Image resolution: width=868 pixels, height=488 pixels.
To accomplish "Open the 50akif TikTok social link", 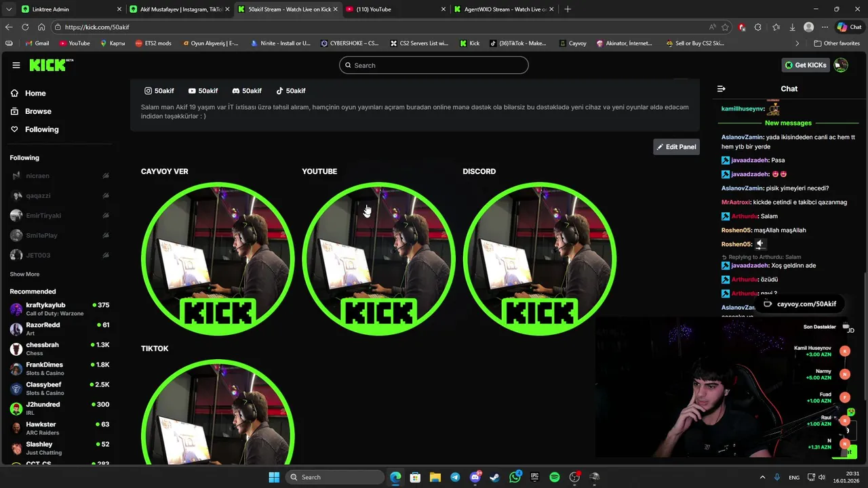I will point(291,91).
